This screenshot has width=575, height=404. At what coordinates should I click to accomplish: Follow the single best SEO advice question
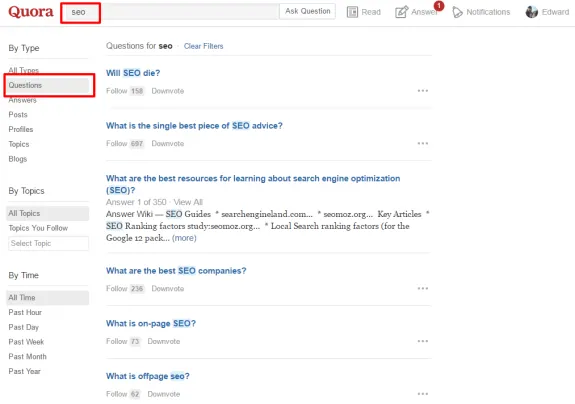[117, 144]
